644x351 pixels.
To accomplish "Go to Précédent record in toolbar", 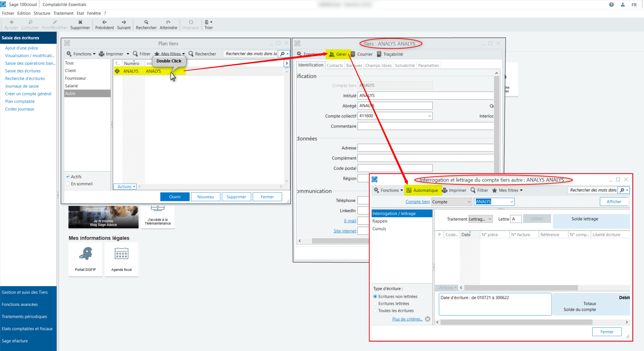I will 105,22.
